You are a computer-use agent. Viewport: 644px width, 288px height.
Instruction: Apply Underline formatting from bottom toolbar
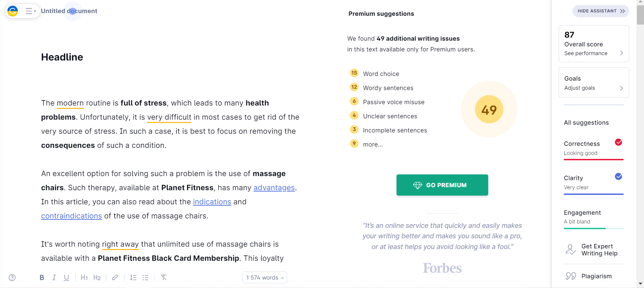[x=66, y=278]
